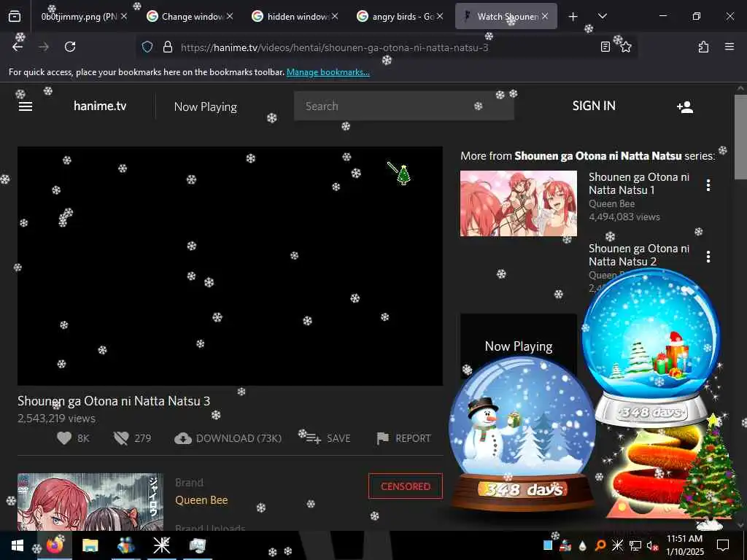Click the SIGN IN button
The image size is (747, 560).
(594, 106)
